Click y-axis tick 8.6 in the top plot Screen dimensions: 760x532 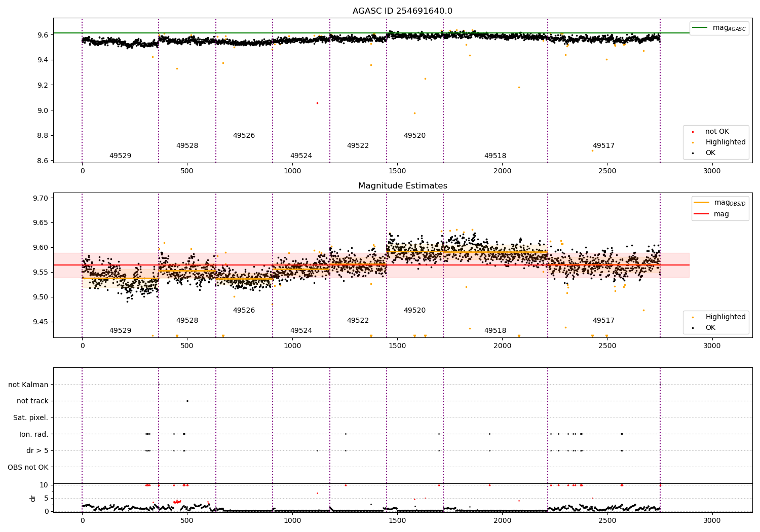pos(42,161)
